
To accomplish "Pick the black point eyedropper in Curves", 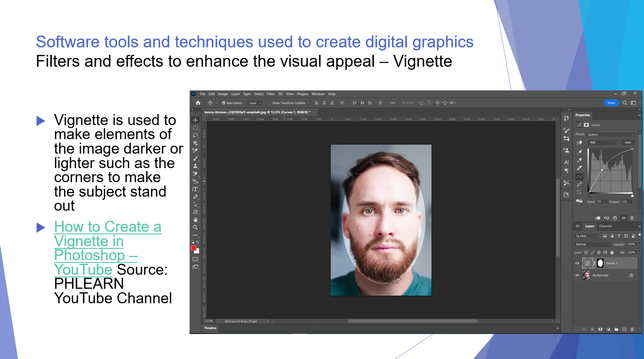I will [579, 152].
